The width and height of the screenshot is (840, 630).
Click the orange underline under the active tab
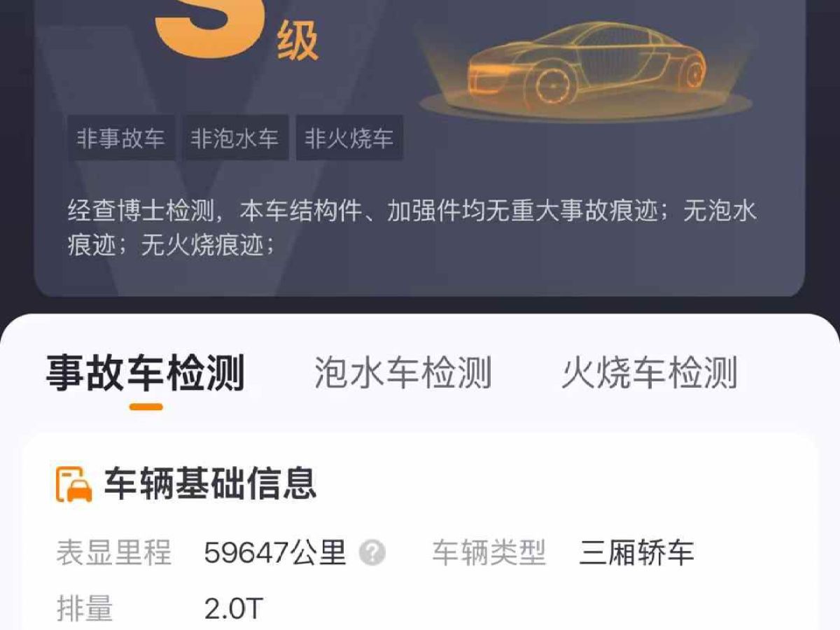coord(146,407)
